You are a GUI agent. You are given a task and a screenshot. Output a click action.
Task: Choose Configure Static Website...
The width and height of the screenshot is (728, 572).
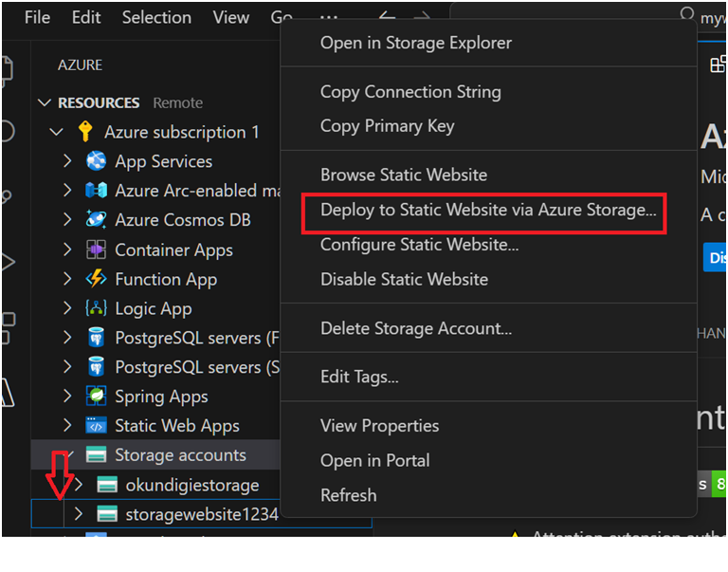(488, 245)
